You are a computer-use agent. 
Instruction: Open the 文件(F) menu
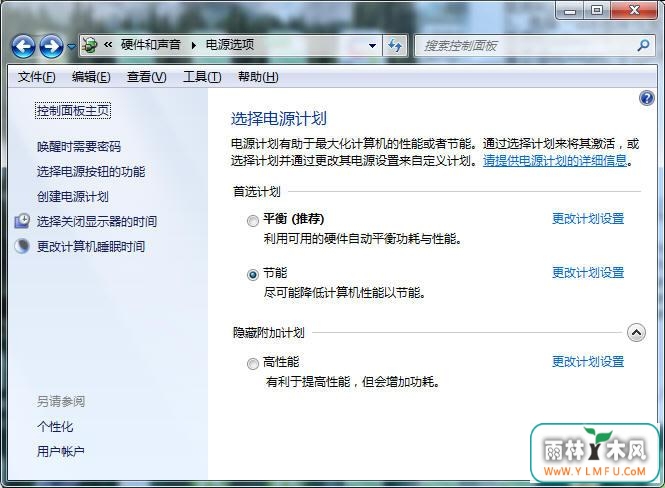[x=36, y=77]
